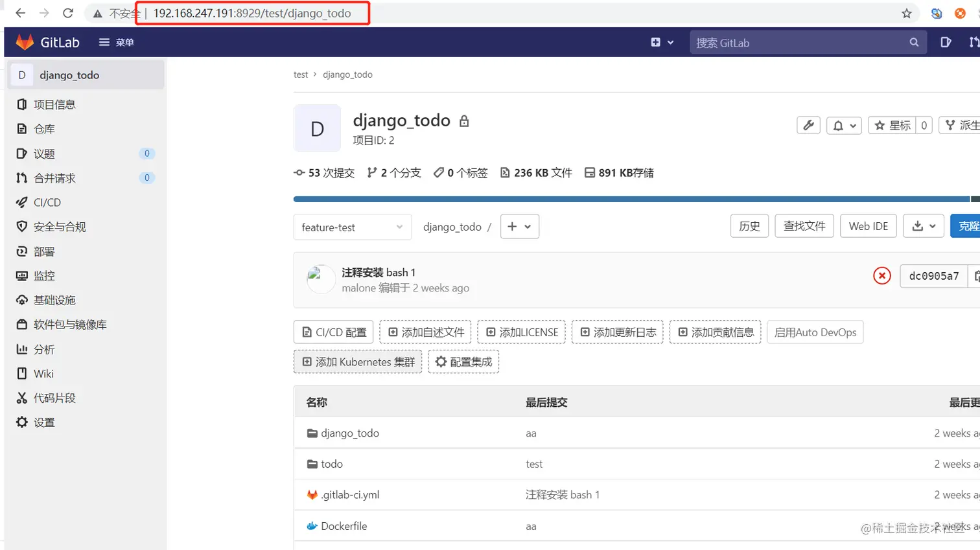Open the commit 注释安装 bash 1 link

379,272
